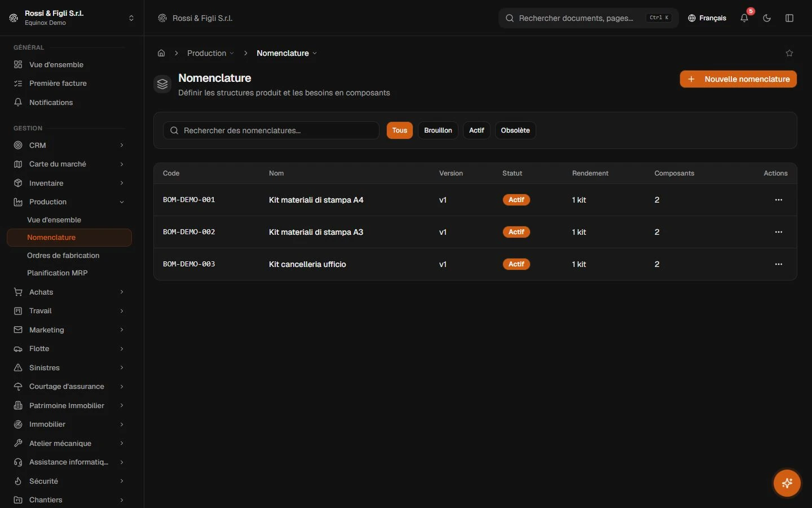Click Nouvelle nomenclature button
This screenshot has width=812, height=508.
pyautogui.click(x=738, y=79)
